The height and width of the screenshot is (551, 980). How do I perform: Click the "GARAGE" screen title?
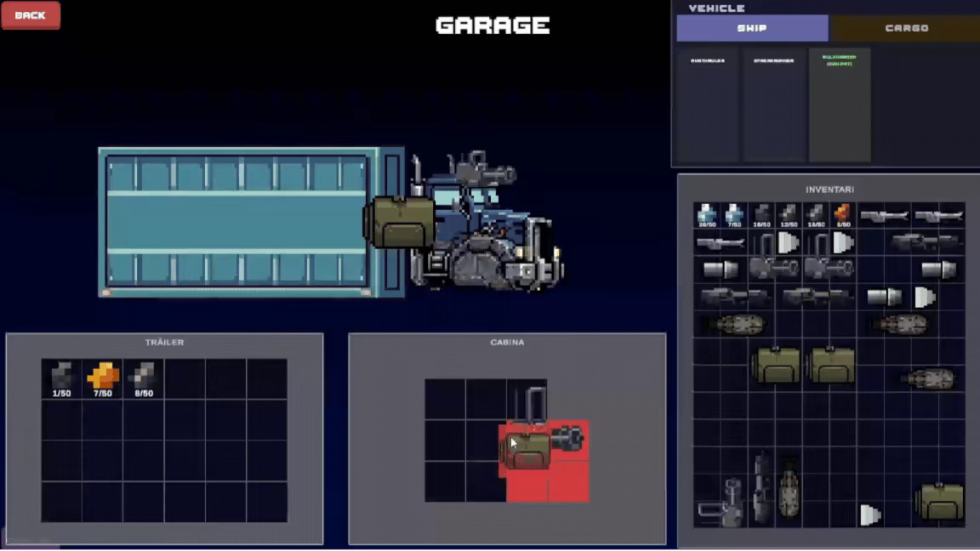(493, 26)
